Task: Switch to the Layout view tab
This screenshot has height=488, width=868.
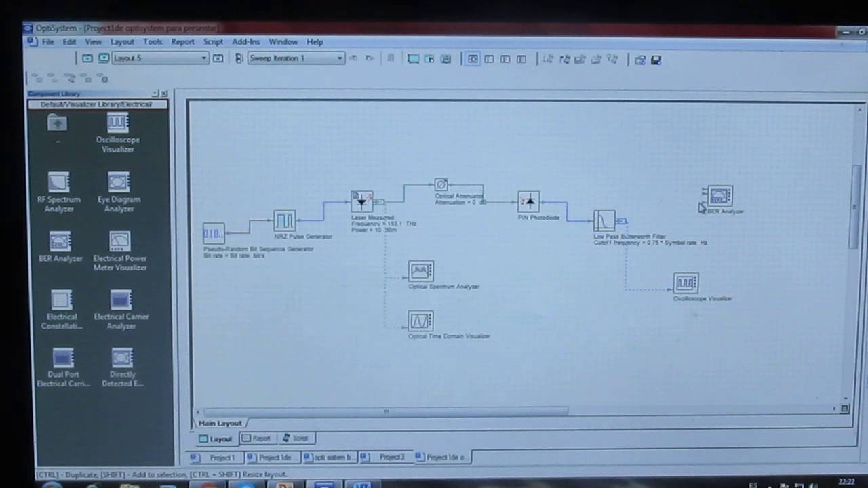Action: 215,439
